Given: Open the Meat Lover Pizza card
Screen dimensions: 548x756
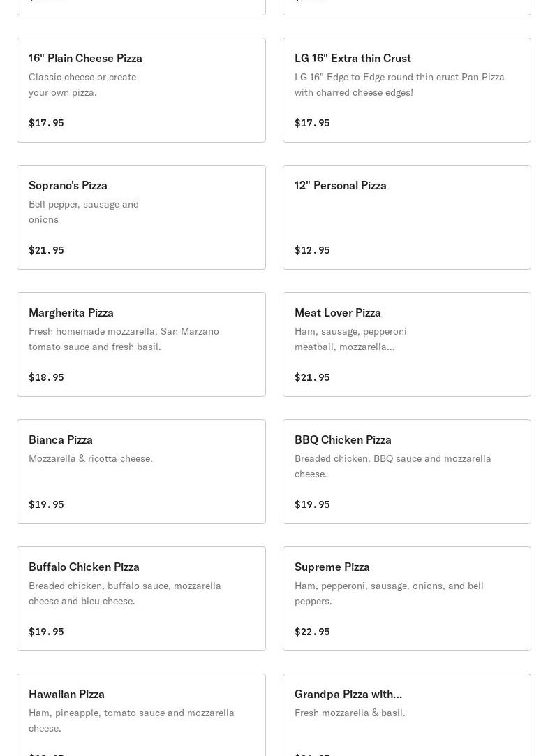Looking at the screenshot, I should (407, 344).
